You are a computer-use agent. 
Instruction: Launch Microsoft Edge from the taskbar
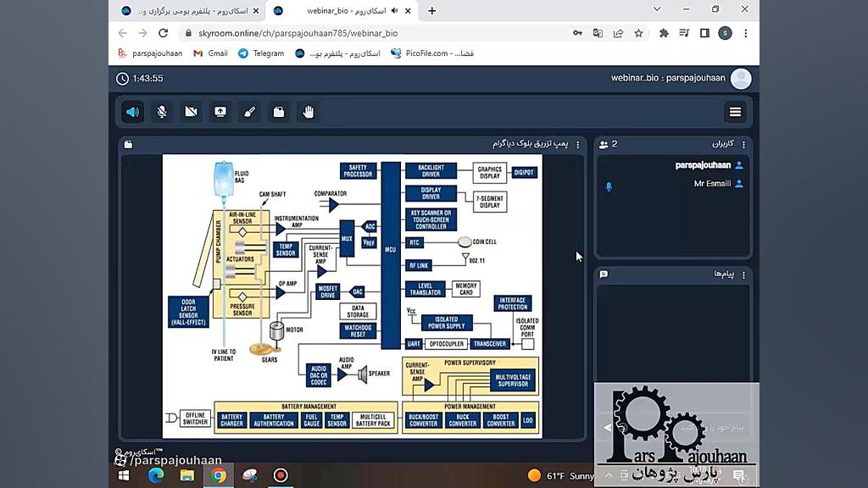pyautogui.click(x=156, y=475)
